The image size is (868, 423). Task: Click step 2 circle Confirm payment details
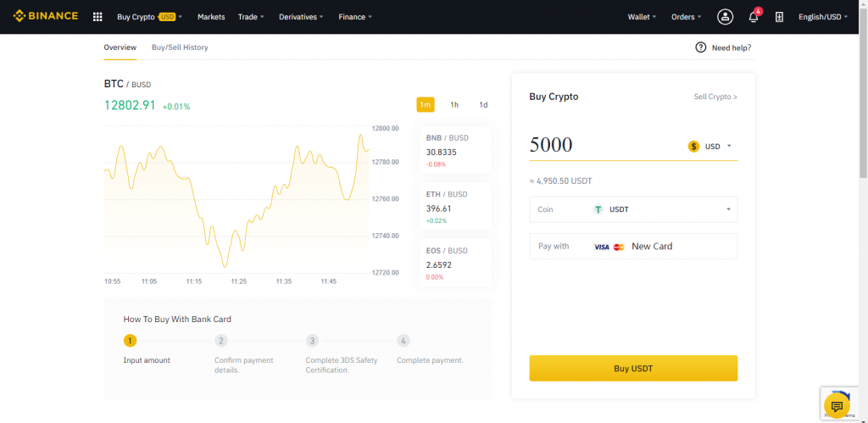pos(221,341)
